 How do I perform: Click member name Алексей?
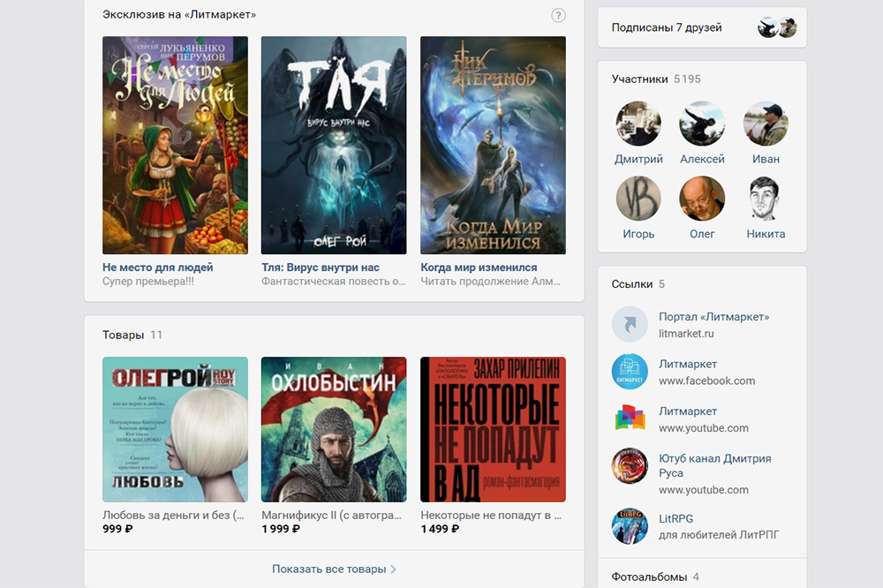[702, 160]
